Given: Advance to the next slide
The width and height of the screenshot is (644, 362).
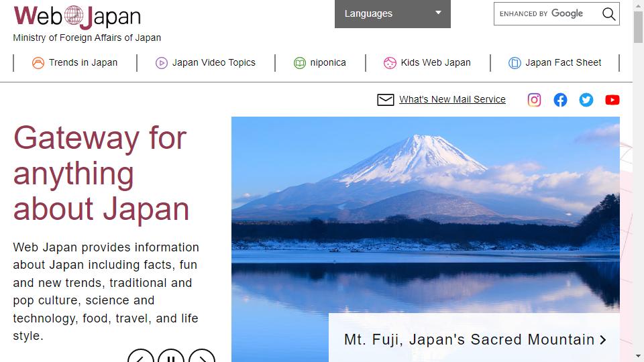Looking at the screenshot, I should tap(202, 355).
